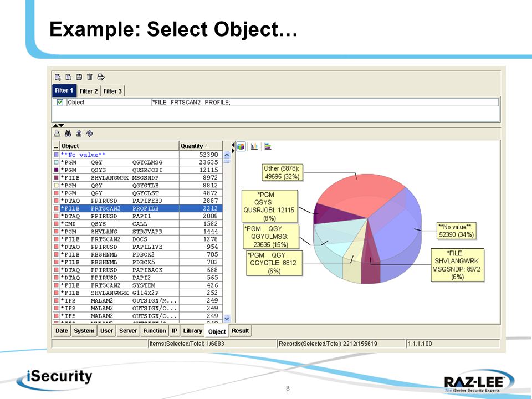
Task: Uncheck the Object filter checkbox
Action: (60, 102)
